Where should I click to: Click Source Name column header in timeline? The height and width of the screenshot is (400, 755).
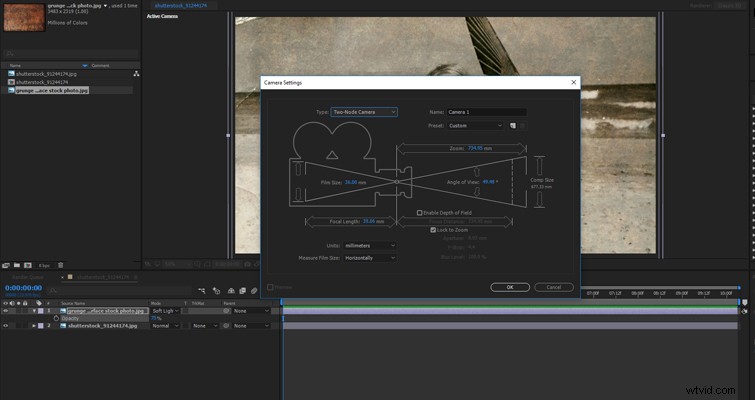click(73, 304)
